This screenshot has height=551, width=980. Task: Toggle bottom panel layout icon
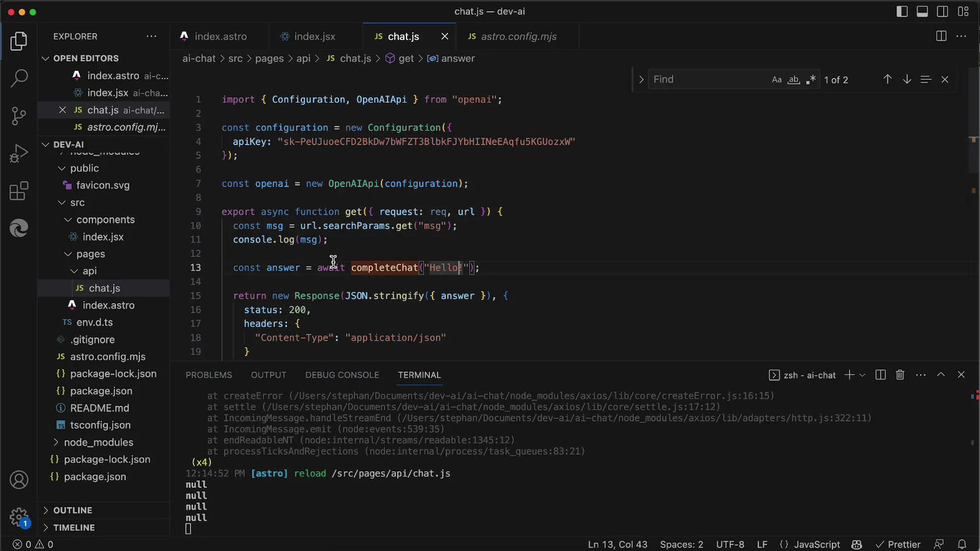pos(922,11)
